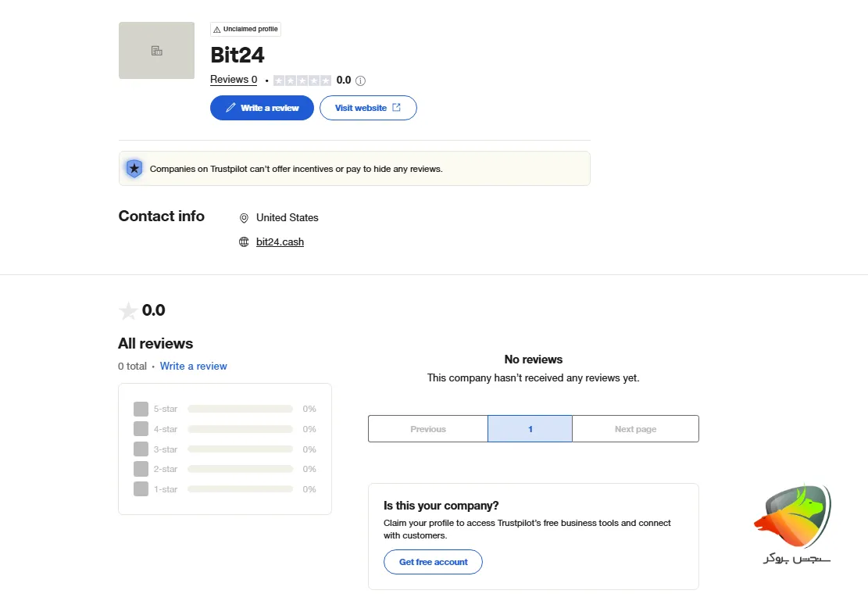Open the Reviews 0 link

(233, 79)
